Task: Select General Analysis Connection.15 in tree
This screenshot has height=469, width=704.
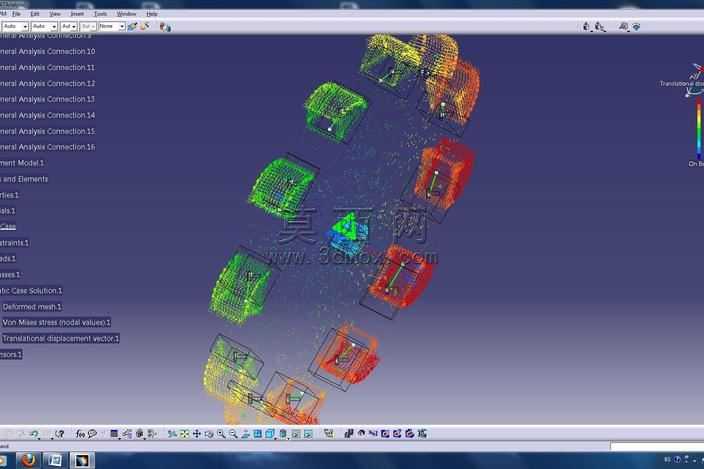Action: (x=48, y=131)
